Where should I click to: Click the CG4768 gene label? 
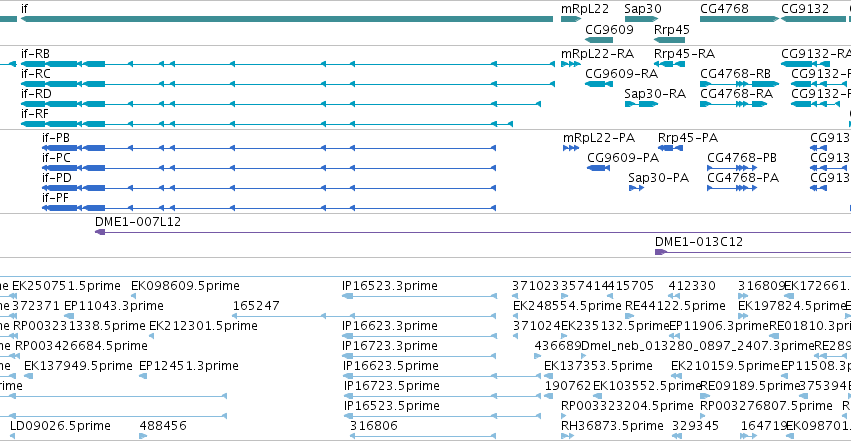724,9
